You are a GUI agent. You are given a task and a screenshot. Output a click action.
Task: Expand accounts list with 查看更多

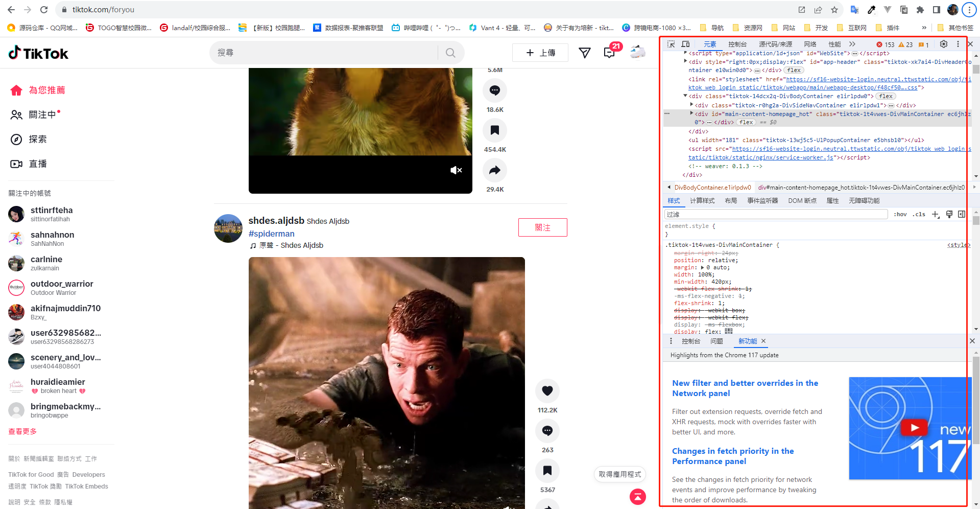tap(22, 431)
